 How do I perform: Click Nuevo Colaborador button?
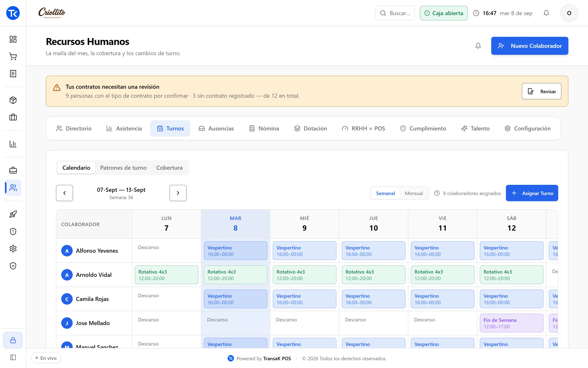pos(529,46)
